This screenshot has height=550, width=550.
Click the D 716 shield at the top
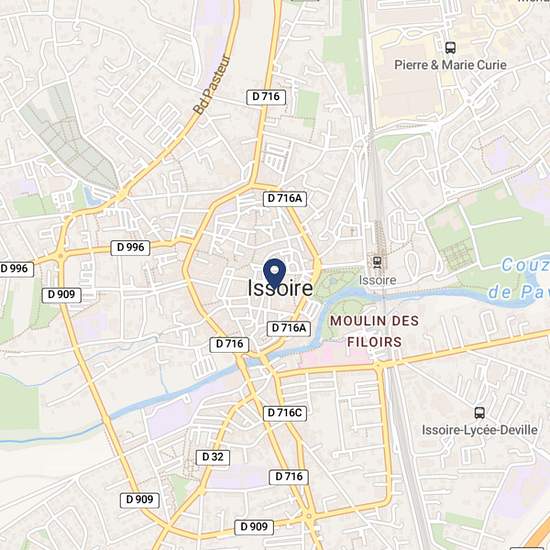[266, 97]
